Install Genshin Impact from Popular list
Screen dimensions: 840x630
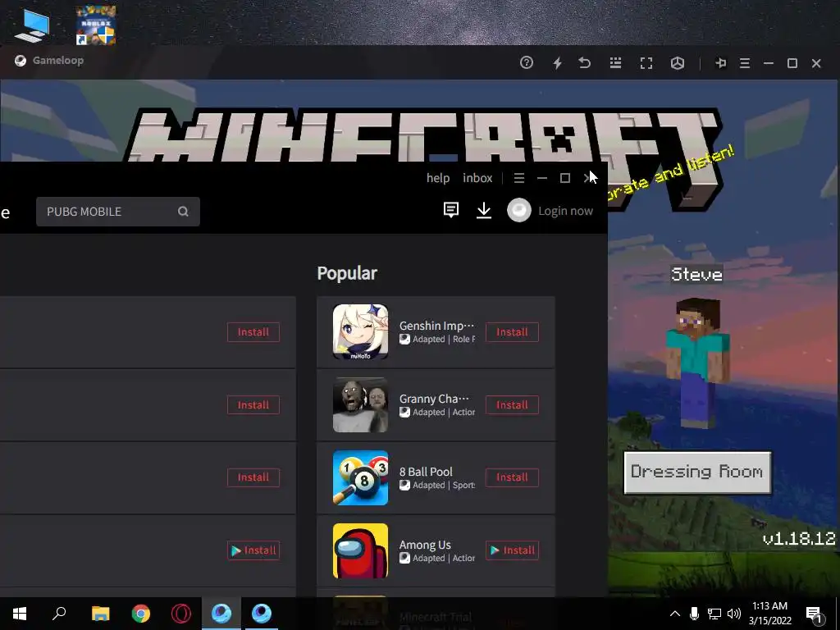click(512, 332)
